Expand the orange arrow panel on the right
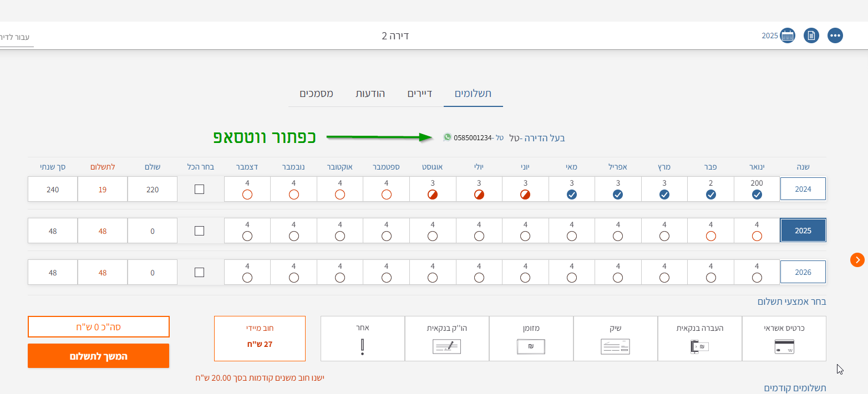868x394 pixels. pos(857,259)
